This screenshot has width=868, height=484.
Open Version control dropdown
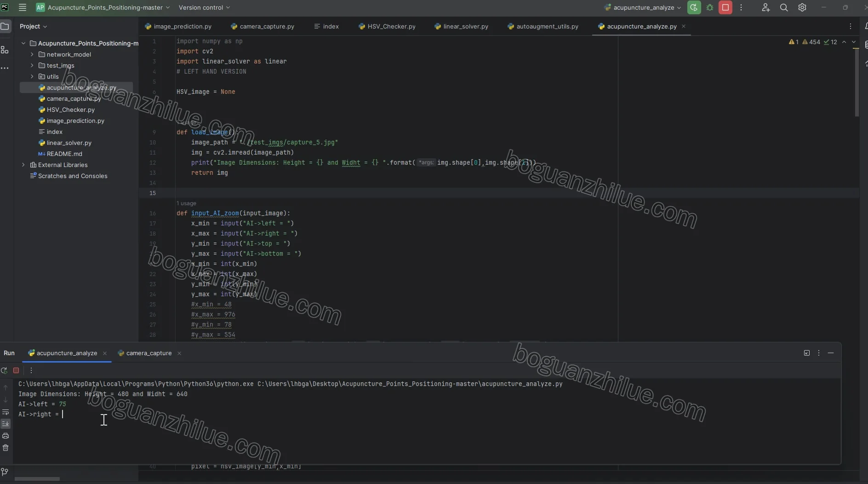204,7
